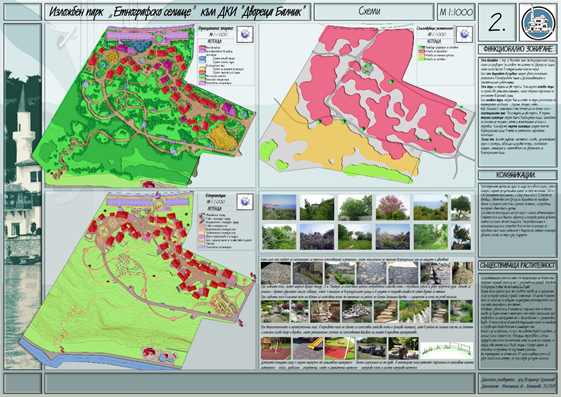Screen dimensions: 561x397
Task: Click the main poster title text
Action: [x=178, y=12]
